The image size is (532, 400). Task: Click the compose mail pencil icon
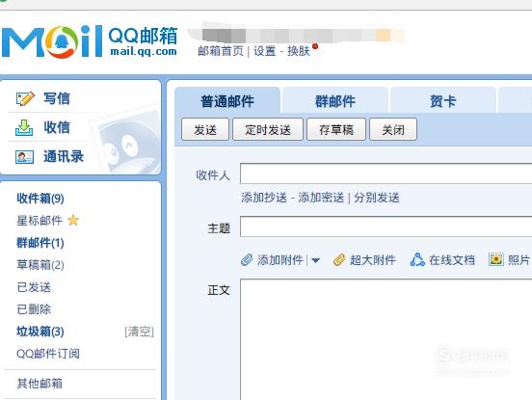[25, 98]
